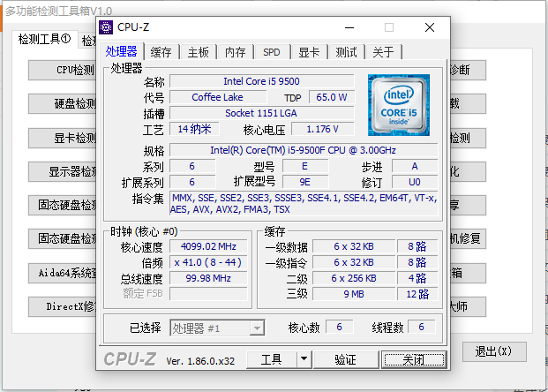Click 显示器检测 button in toolbox window

(x=63, y=171)
